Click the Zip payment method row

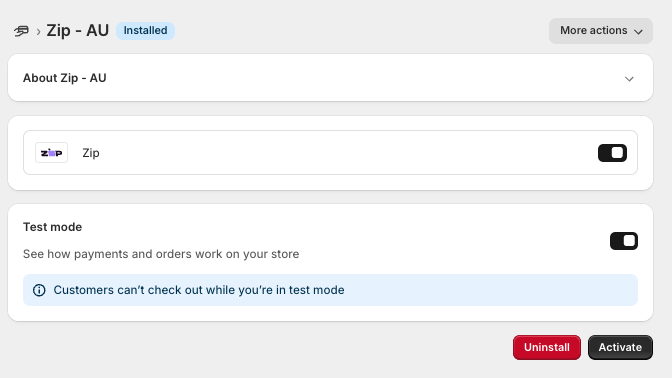pyautogui.click(x=330, y=153)
